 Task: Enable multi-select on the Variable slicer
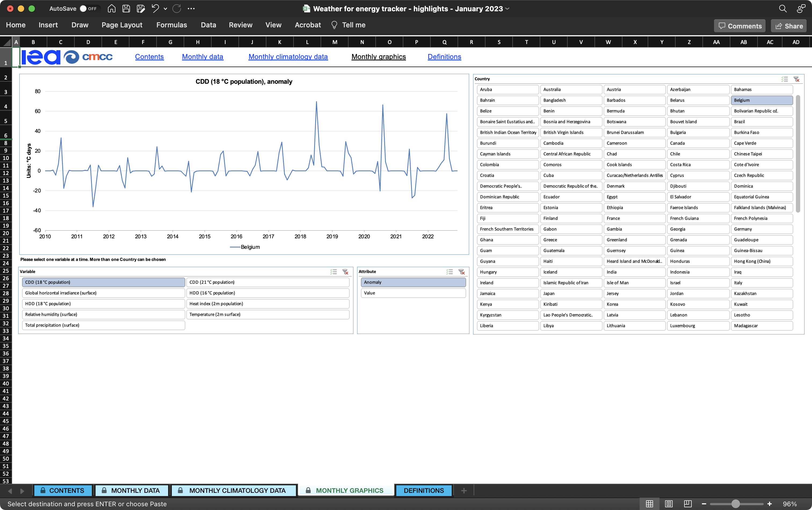(334, 272)
